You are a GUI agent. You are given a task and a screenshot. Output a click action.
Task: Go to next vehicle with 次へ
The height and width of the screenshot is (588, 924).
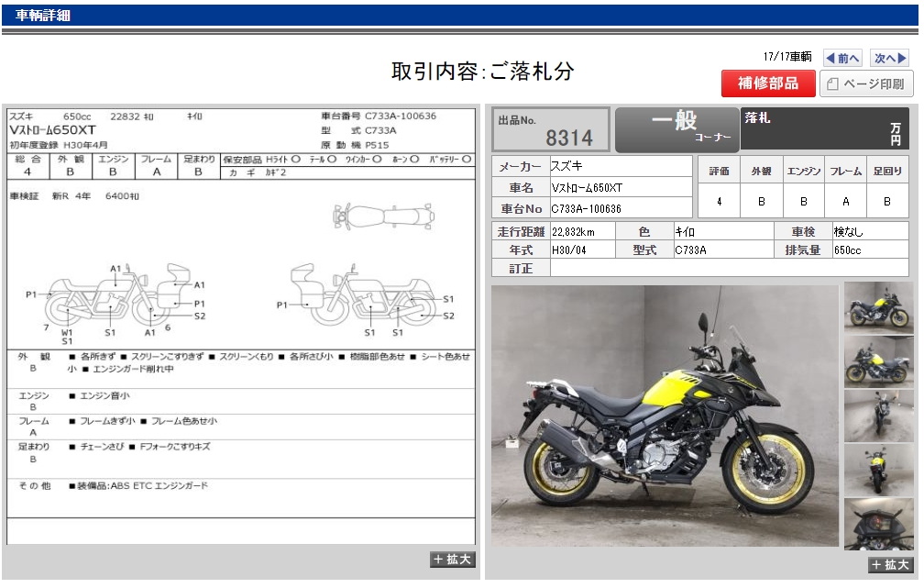point(889,58)
